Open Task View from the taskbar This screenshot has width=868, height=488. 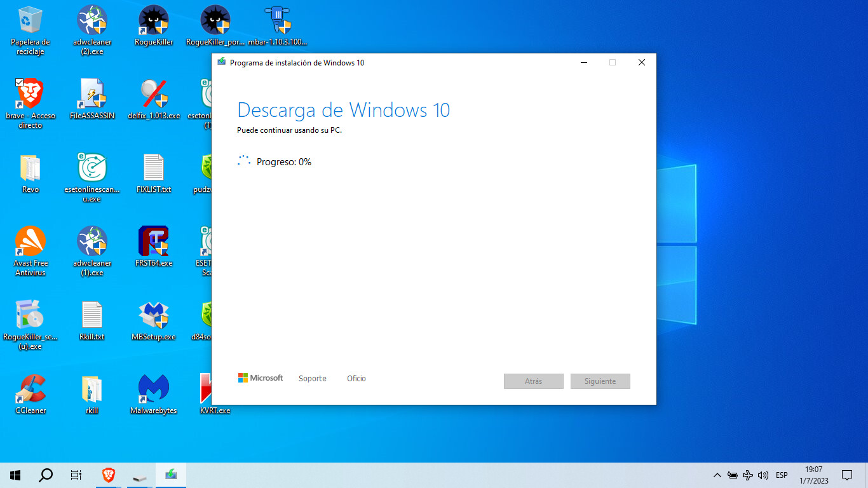tap(76, 475)
